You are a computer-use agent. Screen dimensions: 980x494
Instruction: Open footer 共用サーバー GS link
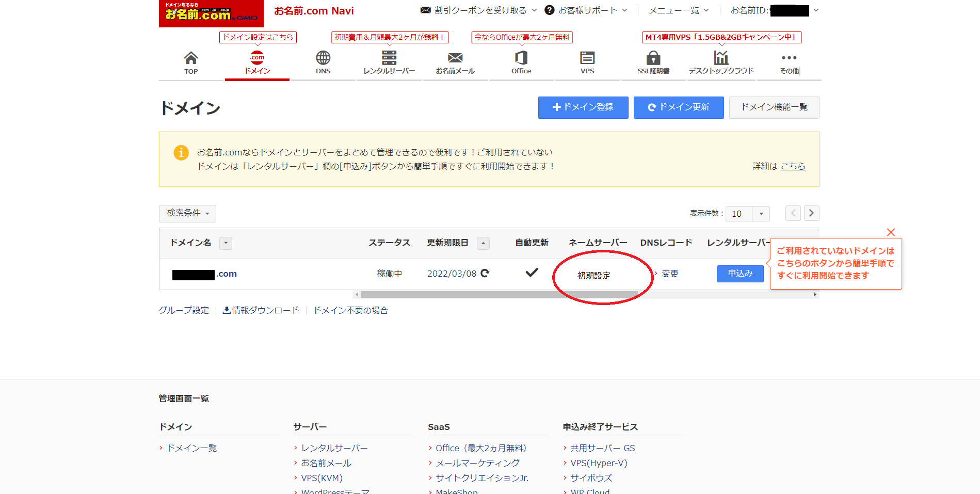[x=603, y=448]
